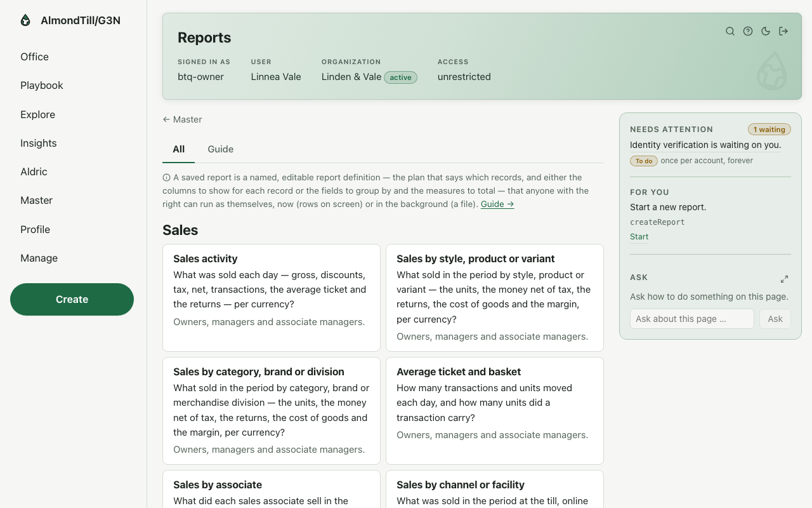Click Start under new report
Viewport: 812px width, 508px height.
click(x=639, y=237)
